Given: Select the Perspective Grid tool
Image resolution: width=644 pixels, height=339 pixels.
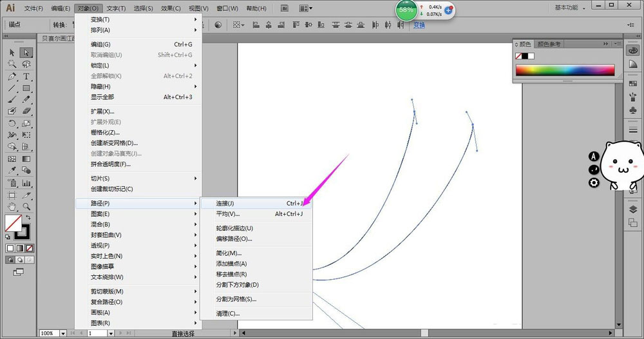Looking at the screenshot, I should click(26, 147).
